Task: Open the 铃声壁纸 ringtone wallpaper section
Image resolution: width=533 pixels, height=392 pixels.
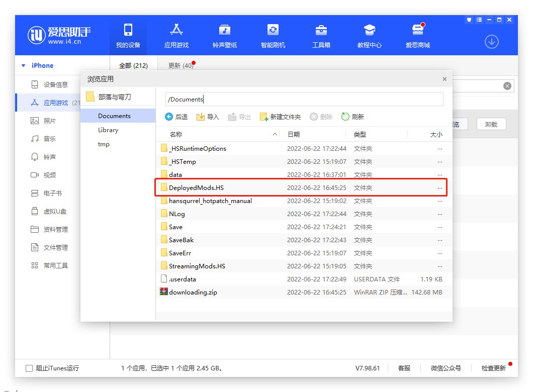Action: pyautogui.click(x=225, y=35)
